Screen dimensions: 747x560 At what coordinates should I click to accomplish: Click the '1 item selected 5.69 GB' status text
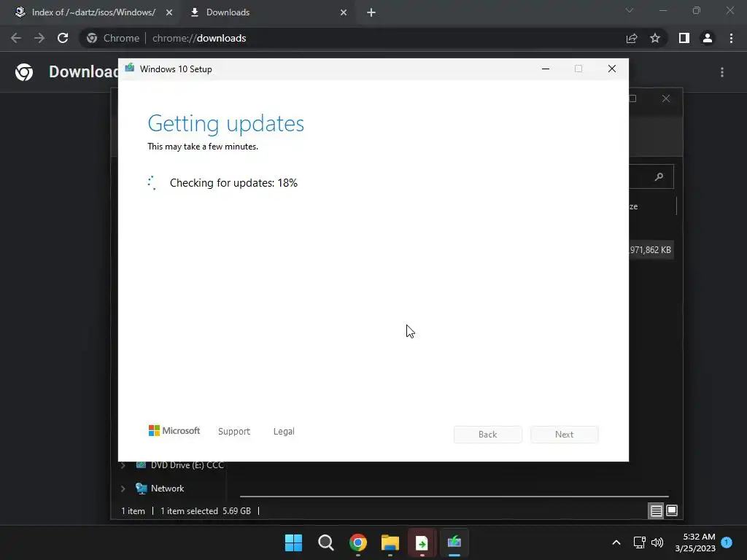(x=205, y=511)
